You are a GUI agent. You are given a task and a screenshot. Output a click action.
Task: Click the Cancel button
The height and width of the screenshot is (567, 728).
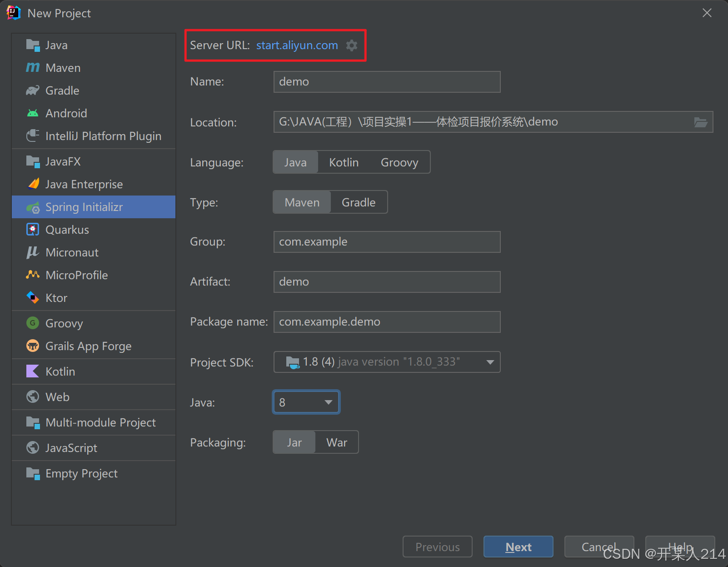(599, 547)
